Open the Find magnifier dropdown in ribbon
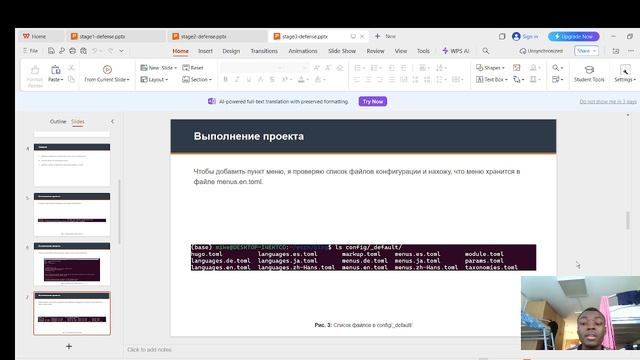 558,68
